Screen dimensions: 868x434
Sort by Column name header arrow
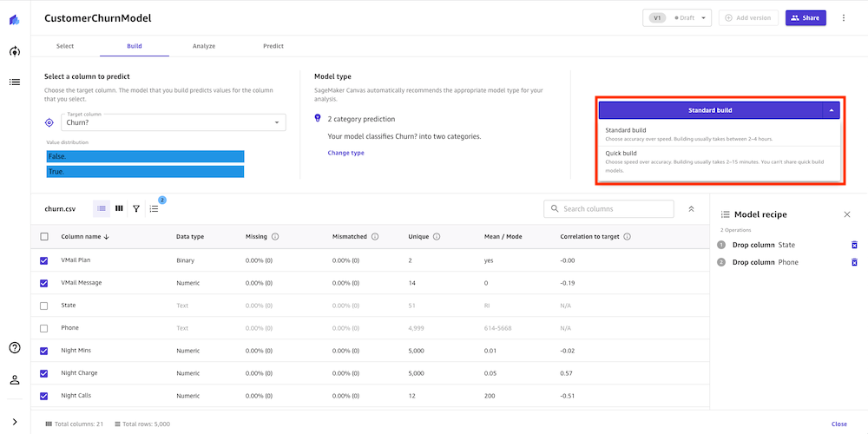click(x=106, y=236)
